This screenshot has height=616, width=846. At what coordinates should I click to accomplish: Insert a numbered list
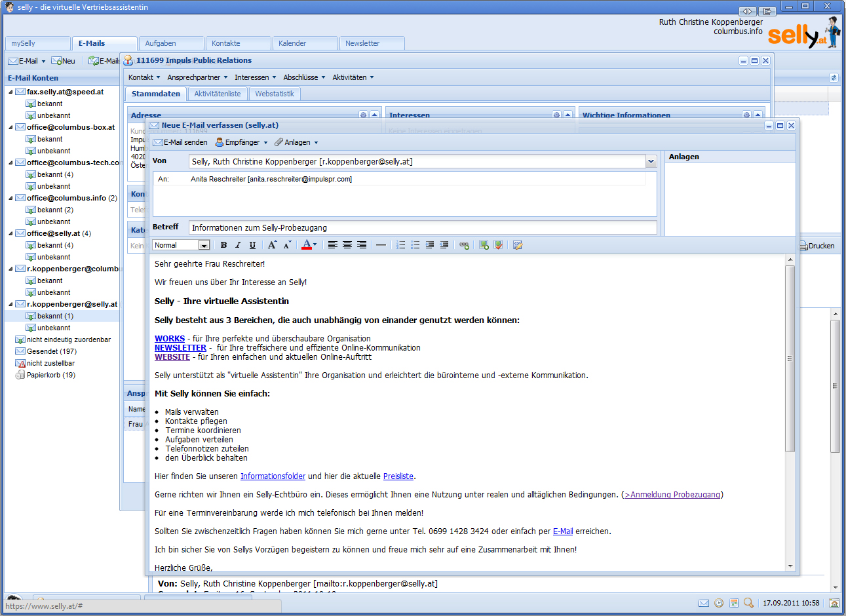(x=400, y=245)
